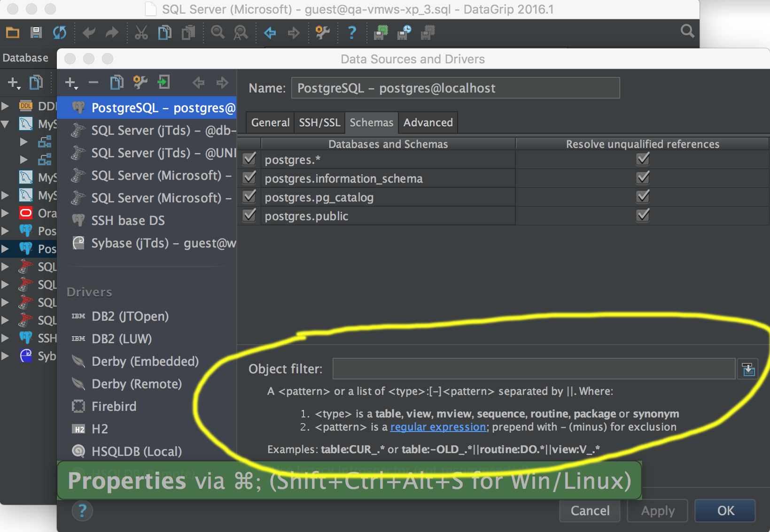Click the Name field with PostgreSQL – postgres@localhost
Screen dimensions: 770x532
point(455,88)
